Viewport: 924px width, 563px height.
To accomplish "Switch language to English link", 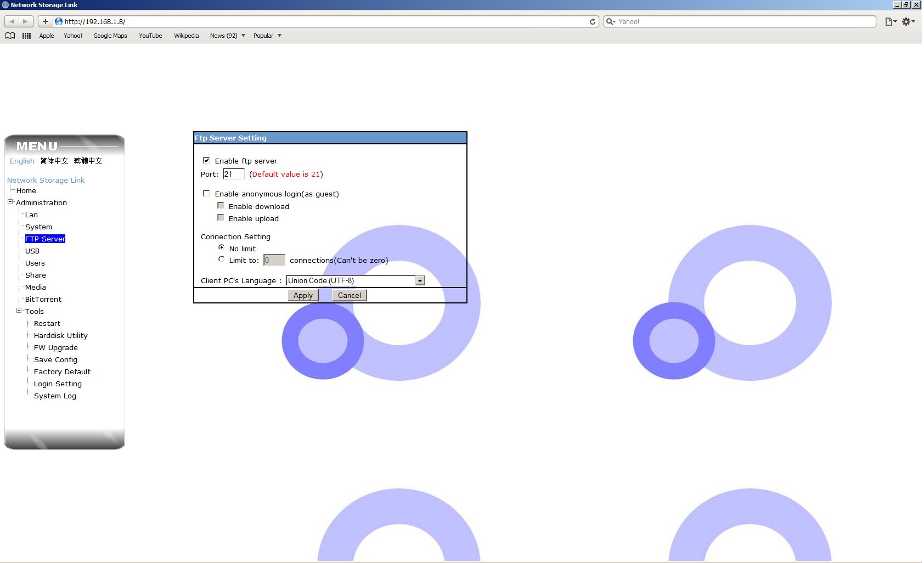I will click(x=22, y=161).
